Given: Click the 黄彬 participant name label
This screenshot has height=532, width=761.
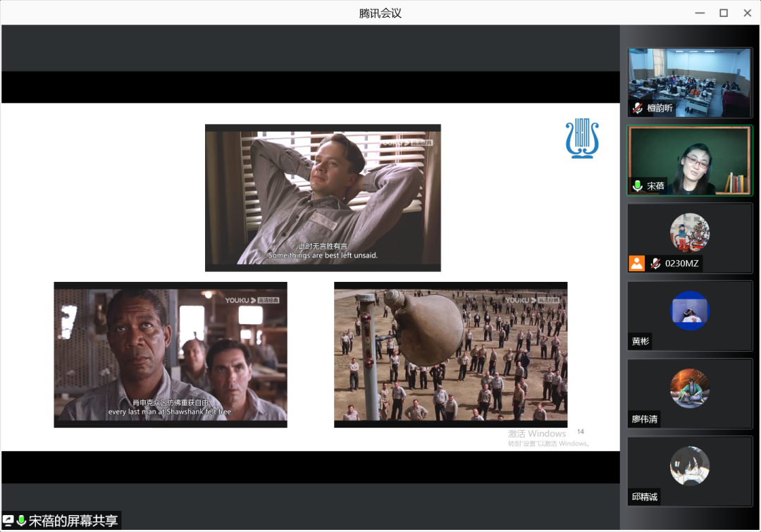Looking at the screenshot, I should (x=641, y=342).
